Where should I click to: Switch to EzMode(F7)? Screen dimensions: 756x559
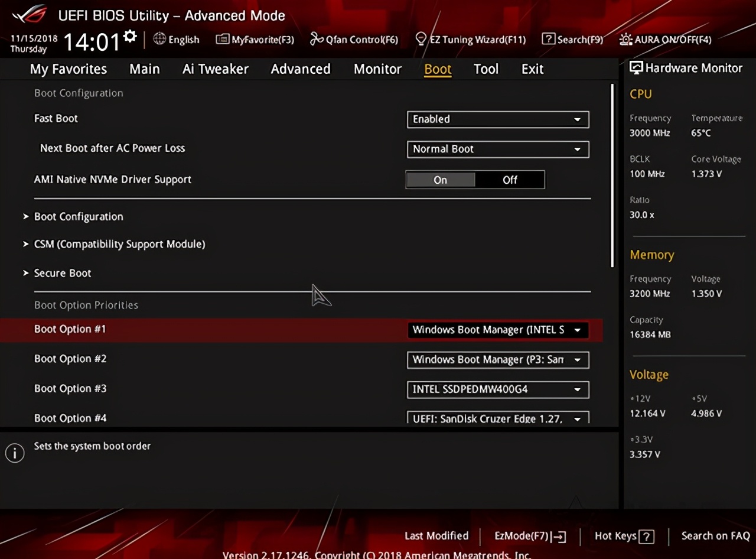[530, 536]
